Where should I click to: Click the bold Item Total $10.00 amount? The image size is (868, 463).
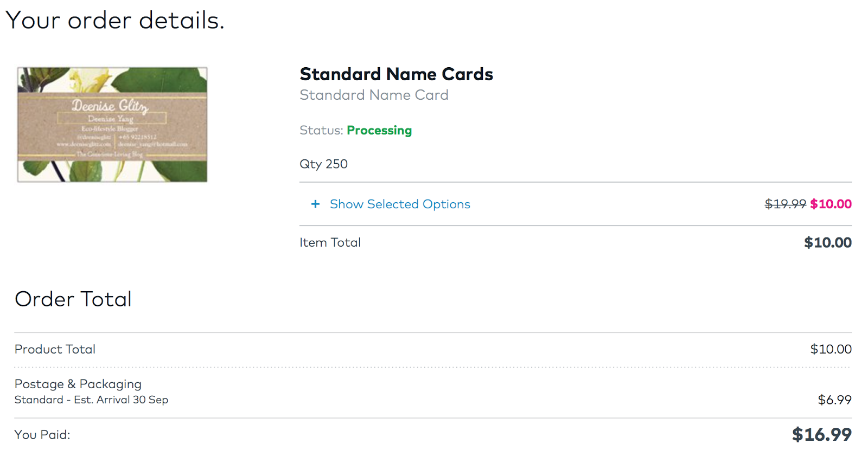(827, 242)
